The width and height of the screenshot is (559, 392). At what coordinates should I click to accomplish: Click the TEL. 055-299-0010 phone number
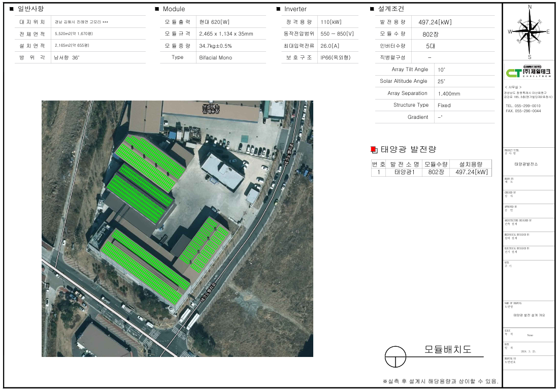(x=523, y=106)
